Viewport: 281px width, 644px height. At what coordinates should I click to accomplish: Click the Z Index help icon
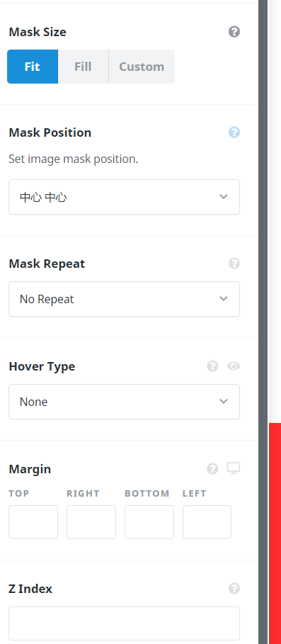(234, 589)
